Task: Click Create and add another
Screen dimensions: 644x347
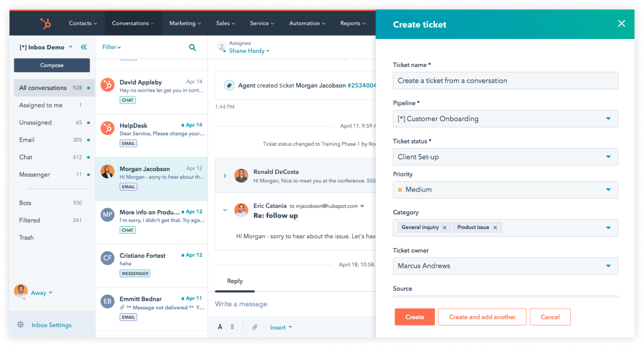Action: point(482,317)
